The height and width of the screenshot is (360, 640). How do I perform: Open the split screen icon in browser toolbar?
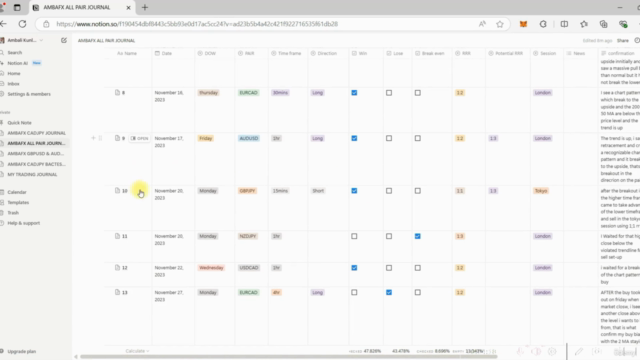564,24
